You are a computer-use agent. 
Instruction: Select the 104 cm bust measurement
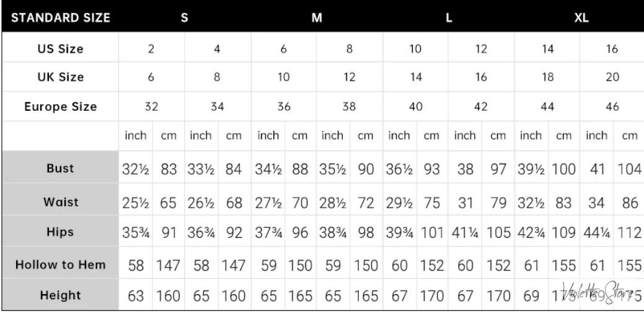pyautogui.click(x=629, y=168)
